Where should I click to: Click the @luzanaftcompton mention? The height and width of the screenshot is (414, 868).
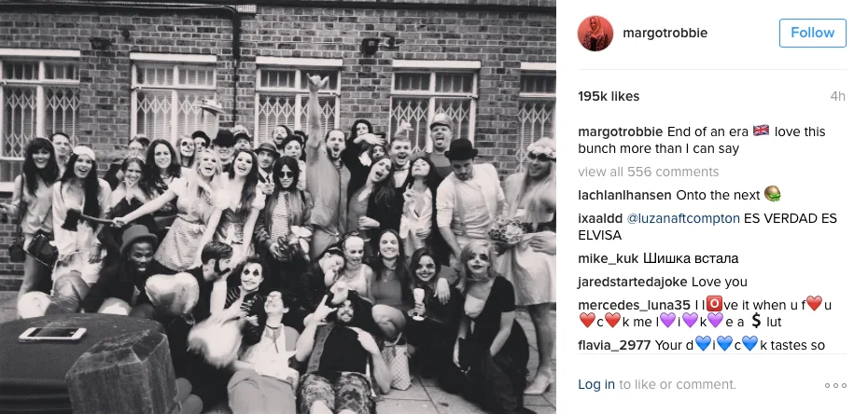coord(683,218)
